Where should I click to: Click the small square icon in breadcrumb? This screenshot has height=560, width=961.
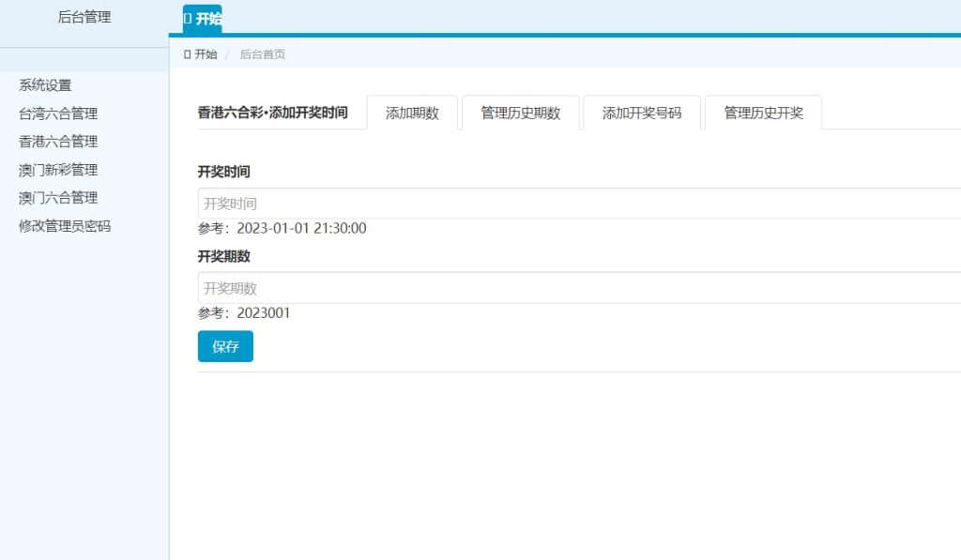tap(189, 53)
